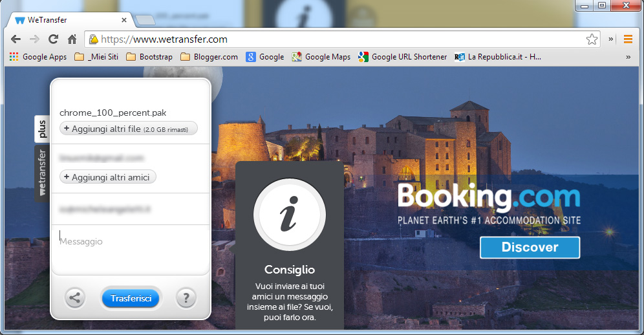The height and width of the screenshot is (335, 644).
Task: Open the Google Maps bookmark
Action: (321, 57)
